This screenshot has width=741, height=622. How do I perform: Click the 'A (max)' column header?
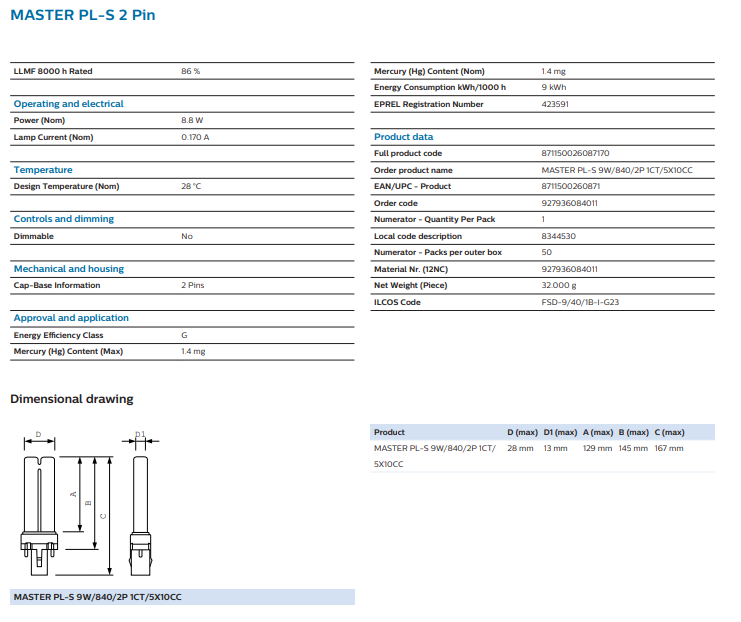pyautogui.click(x=597, y=432)
